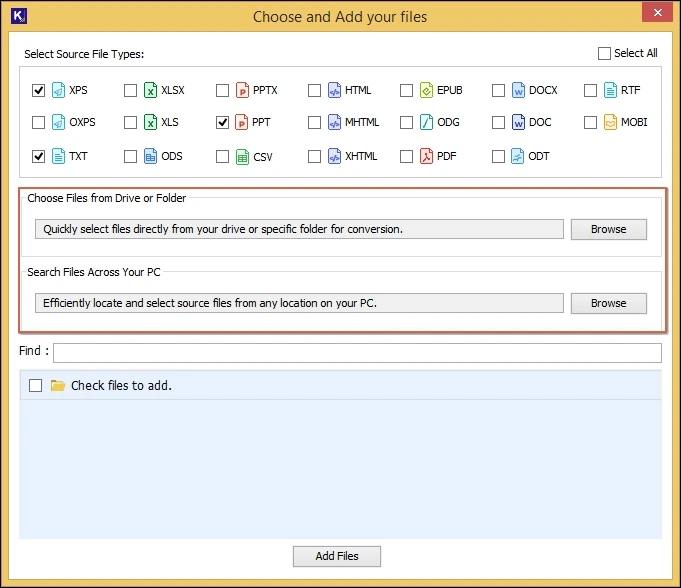The width and height of the screenshot is (681, 588).
Task: Click the Add Files button
Action: click(x=337, y=556)
